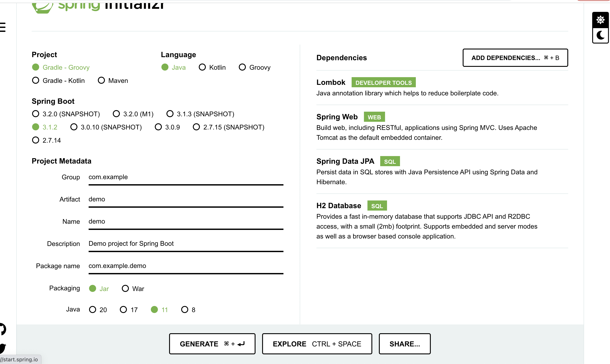
Task: Pick Java version 8
Action: point(188,309)
